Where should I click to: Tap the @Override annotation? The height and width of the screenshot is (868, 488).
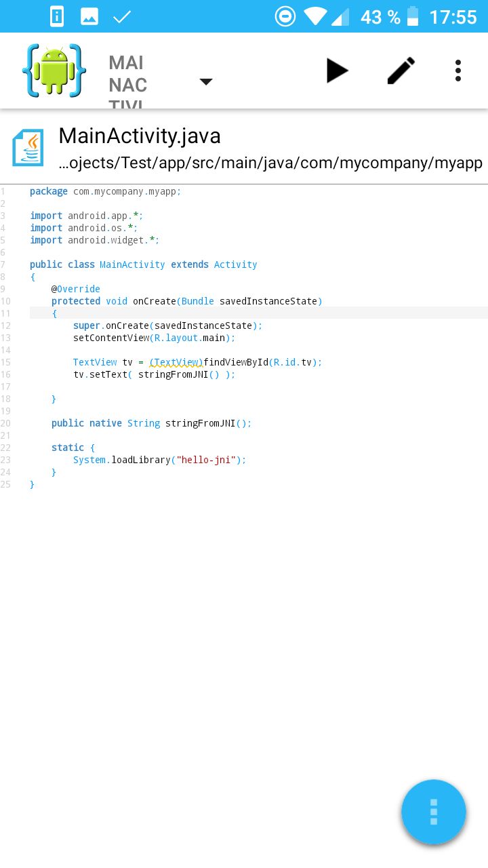point(75,289)
